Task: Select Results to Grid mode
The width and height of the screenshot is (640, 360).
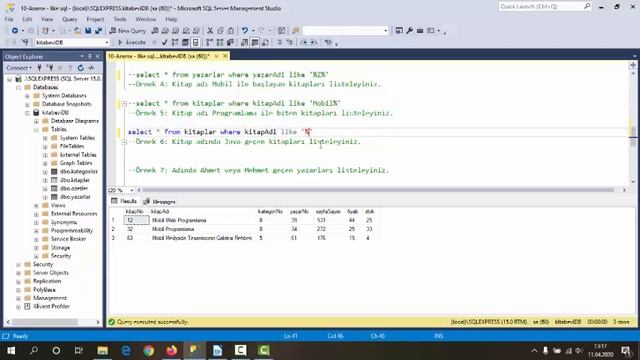Action: pos(255,42)
